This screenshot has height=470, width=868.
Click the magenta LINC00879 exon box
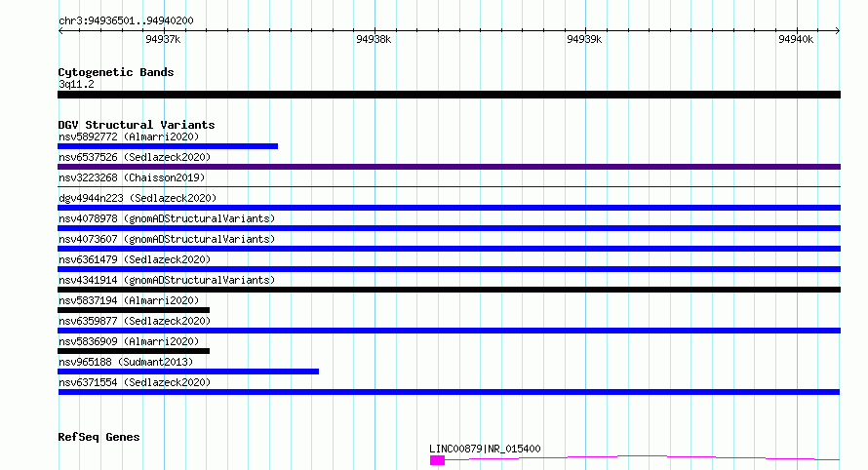pyautogui.click(x=437, y=460)
